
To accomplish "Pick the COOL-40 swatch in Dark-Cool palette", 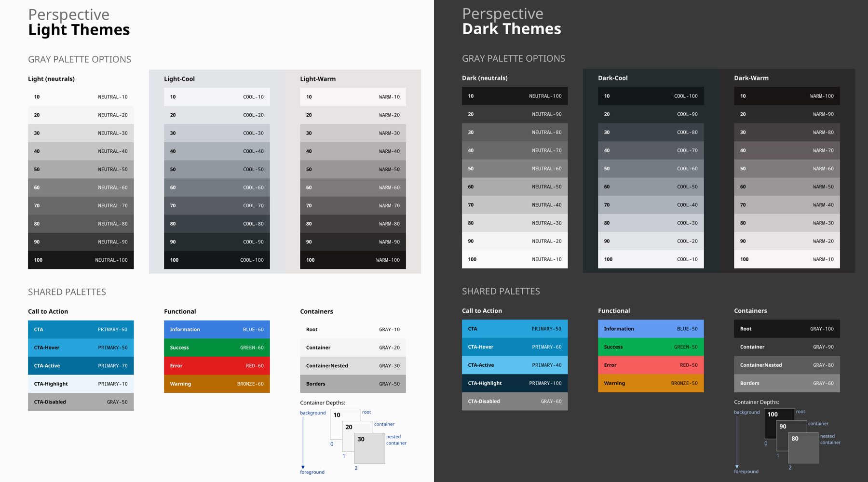I will [651, 205].
